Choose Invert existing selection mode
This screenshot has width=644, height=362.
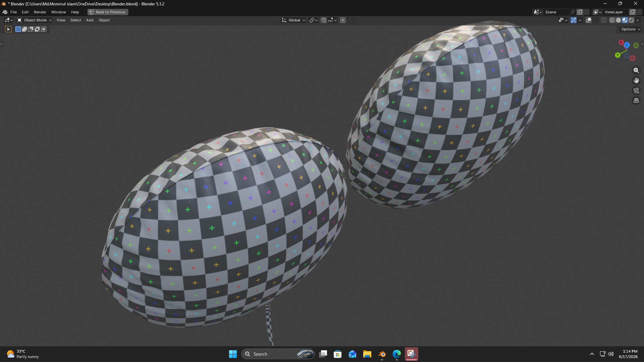37,29
